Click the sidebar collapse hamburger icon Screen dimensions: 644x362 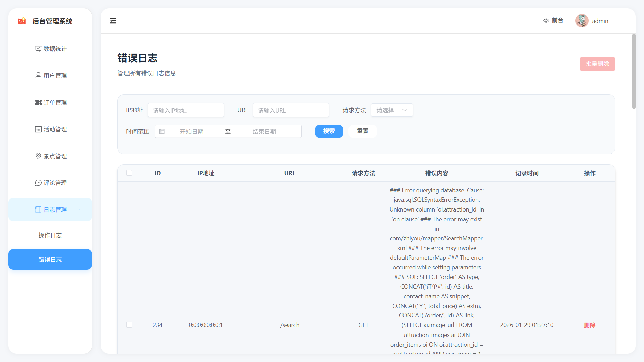coord(113,21)
